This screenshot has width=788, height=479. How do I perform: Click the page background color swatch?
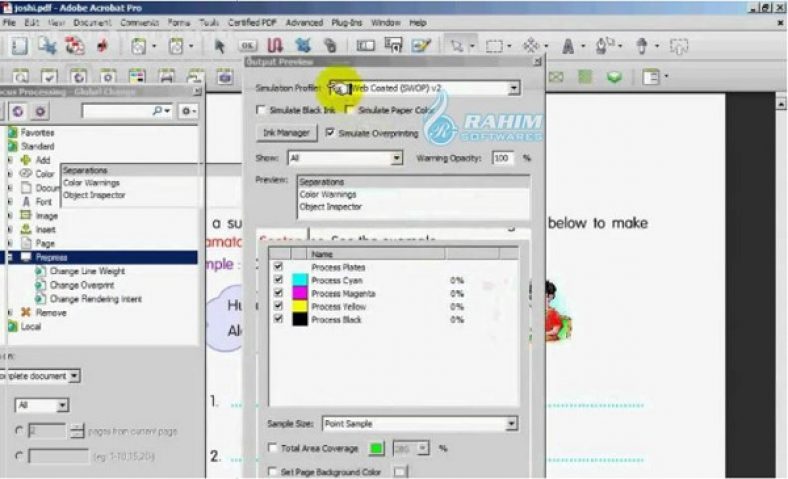tap(400, 471)
